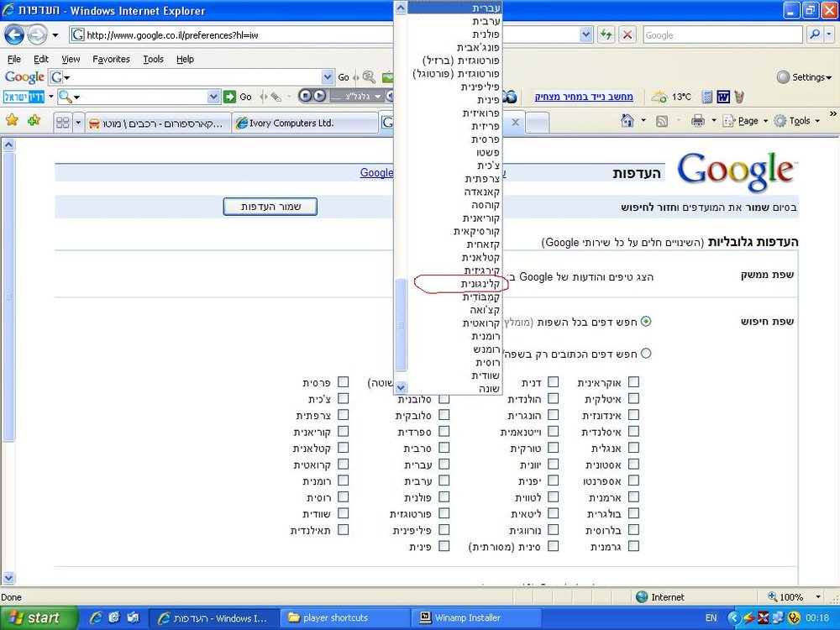
Task: Click the Refresh page icon
Action: coord(606,35)
